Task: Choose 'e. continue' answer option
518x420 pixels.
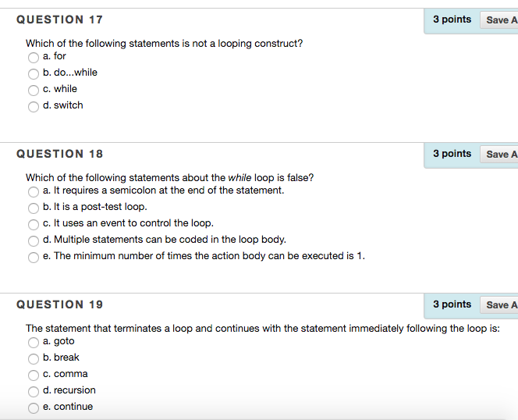Action: click(34, 408)
